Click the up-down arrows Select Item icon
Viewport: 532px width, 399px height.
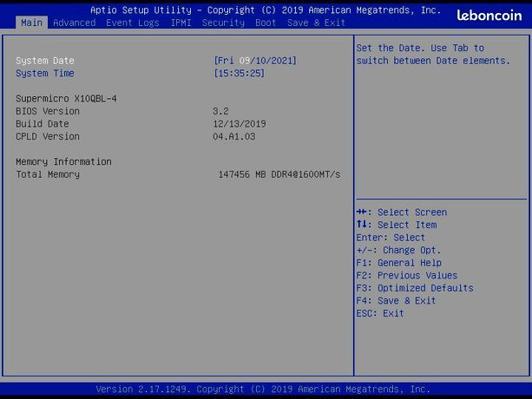(362, 225)
